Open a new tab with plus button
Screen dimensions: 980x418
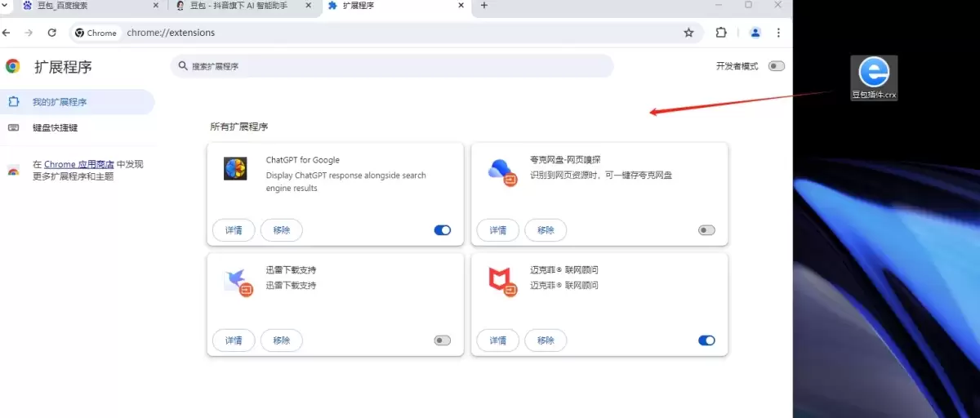click(484, 5)
